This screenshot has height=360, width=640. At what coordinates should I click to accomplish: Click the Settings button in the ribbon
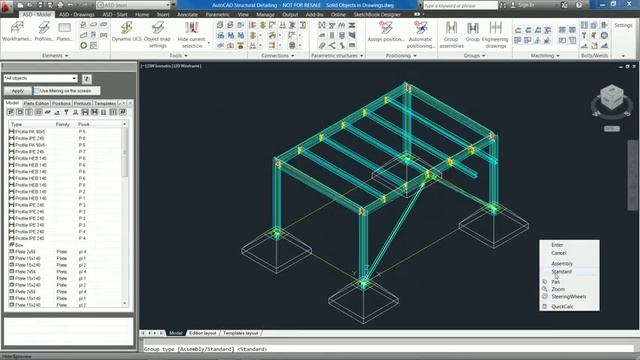623,25
